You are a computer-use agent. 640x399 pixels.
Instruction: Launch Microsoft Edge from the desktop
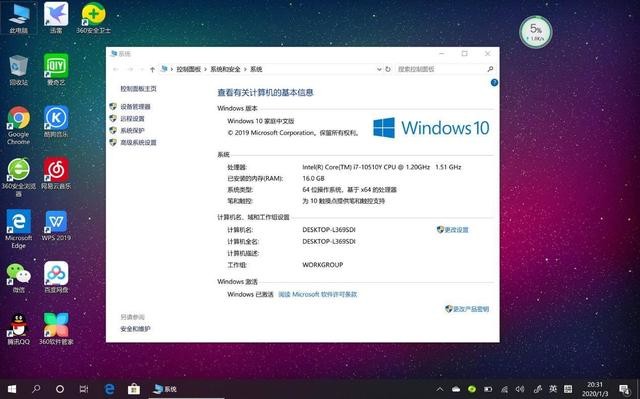(x=19, y=229)
